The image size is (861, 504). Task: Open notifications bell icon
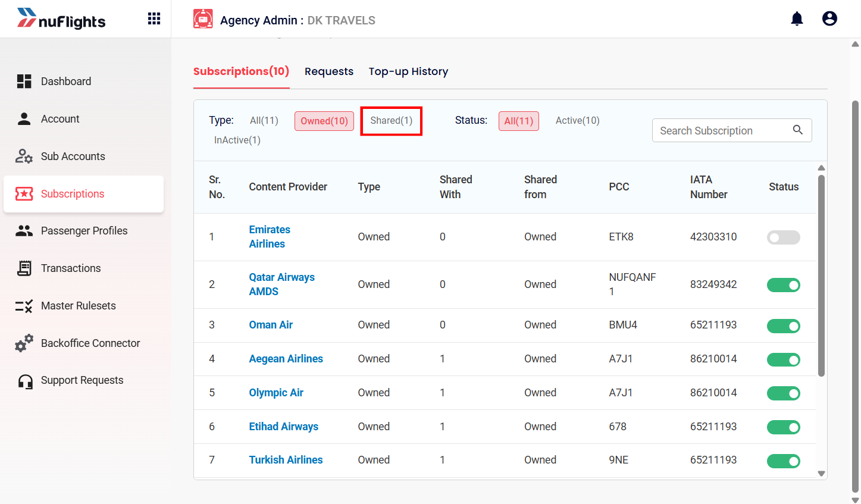pyautogui.click(x=797, y=19)
